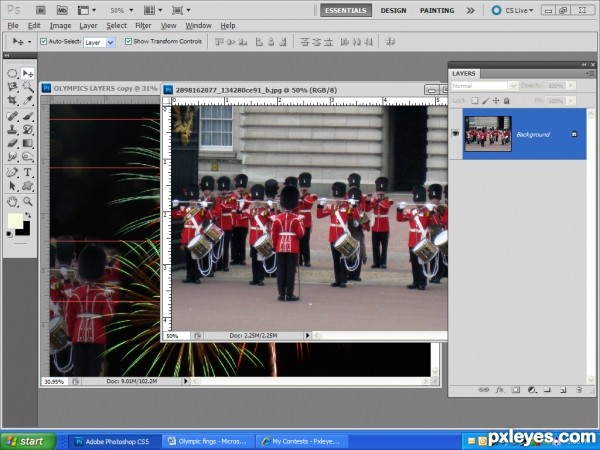Switch to the ESSENTIALS workspace
This screenshot has width=600, height=450.
346,10
